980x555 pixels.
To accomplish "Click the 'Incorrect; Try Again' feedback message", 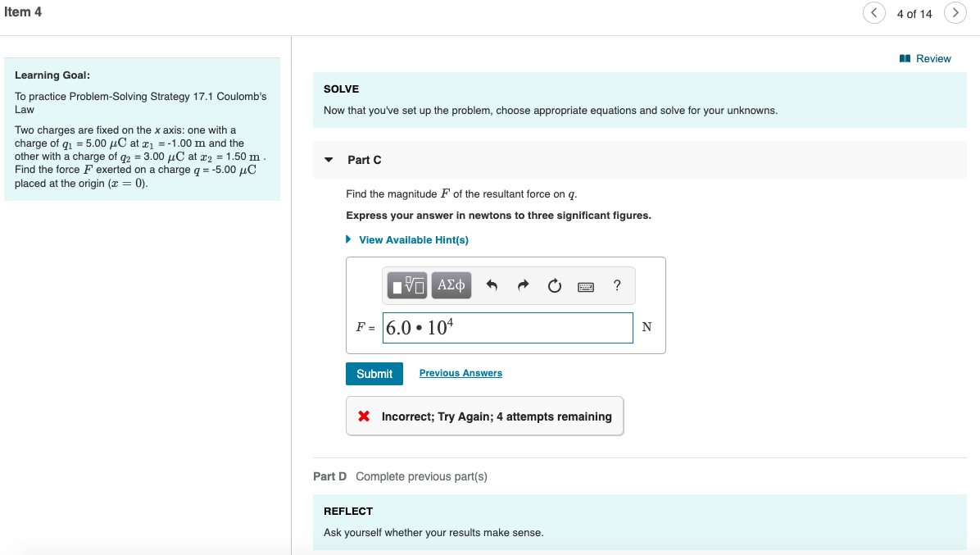I will pos(497,417).
